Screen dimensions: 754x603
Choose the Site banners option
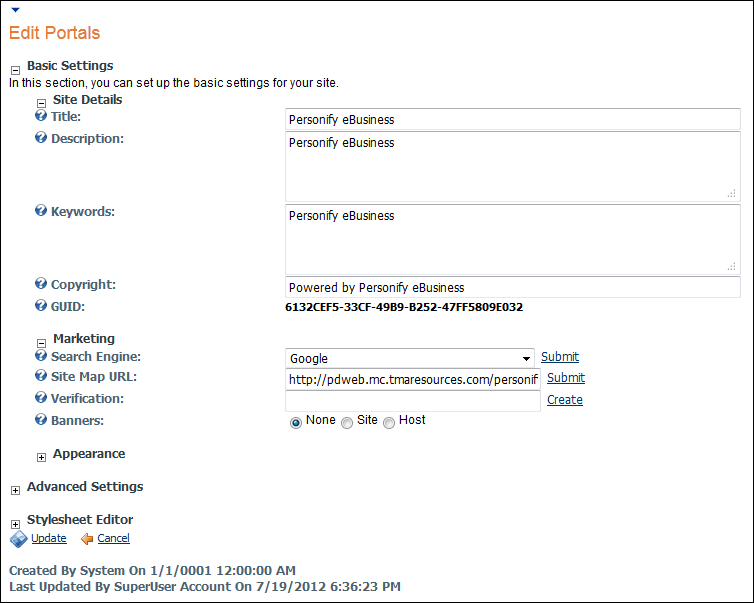[x=347, y=423]
